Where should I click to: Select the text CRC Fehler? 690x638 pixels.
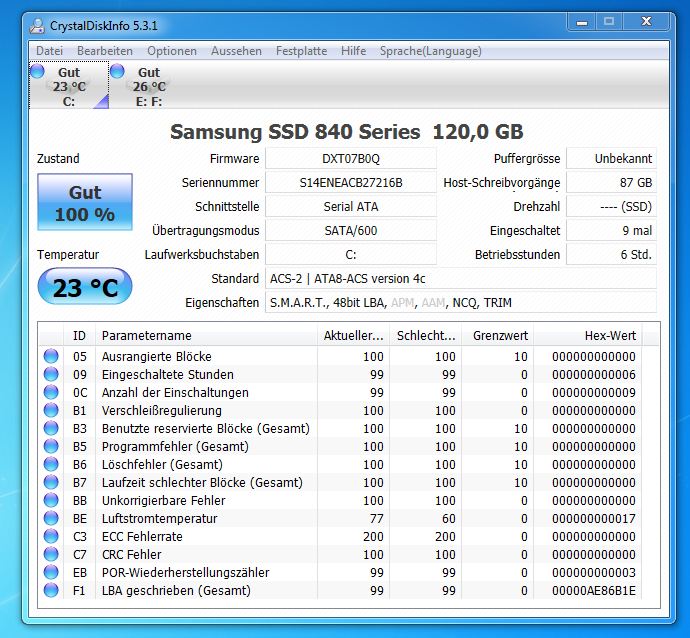click(131, 555)
